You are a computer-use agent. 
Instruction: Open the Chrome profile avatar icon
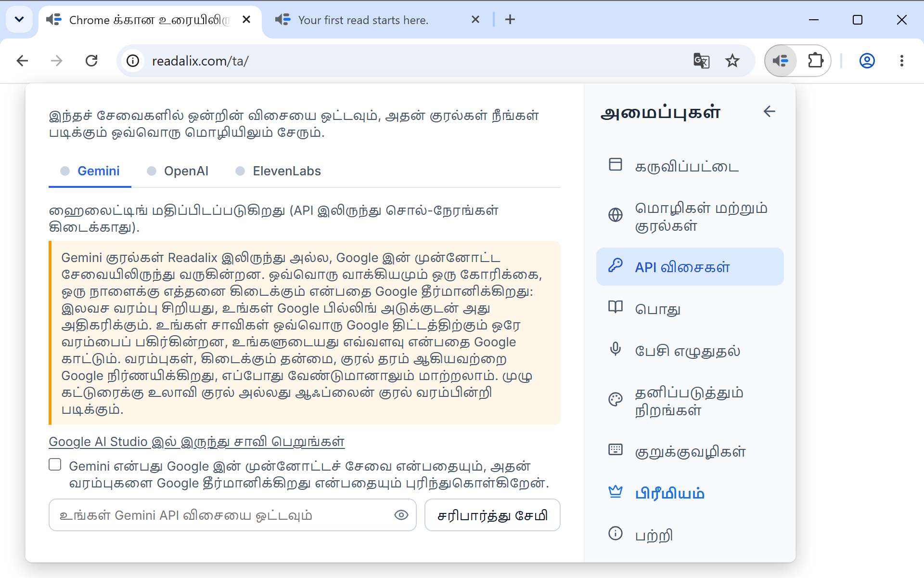(867, 61)
